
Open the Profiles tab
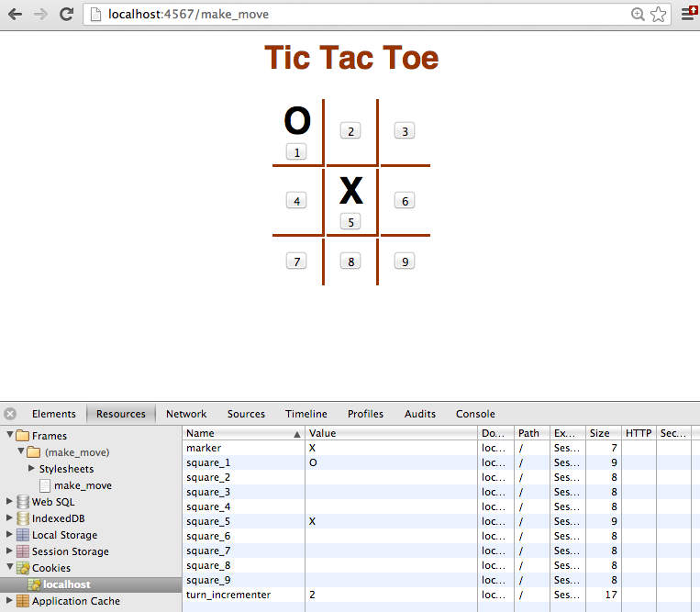point(366,414)
